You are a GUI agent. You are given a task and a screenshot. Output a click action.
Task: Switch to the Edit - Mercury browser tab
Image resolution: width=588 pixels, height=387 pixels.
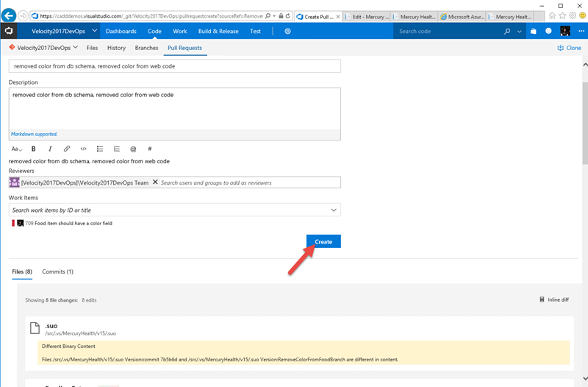coord(367,16)
